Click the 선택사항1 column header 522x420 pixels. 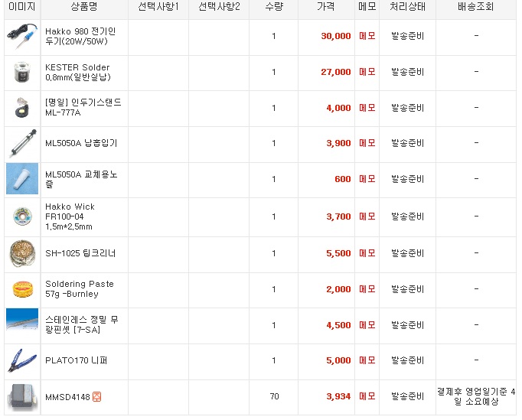[x=158, y=6]
